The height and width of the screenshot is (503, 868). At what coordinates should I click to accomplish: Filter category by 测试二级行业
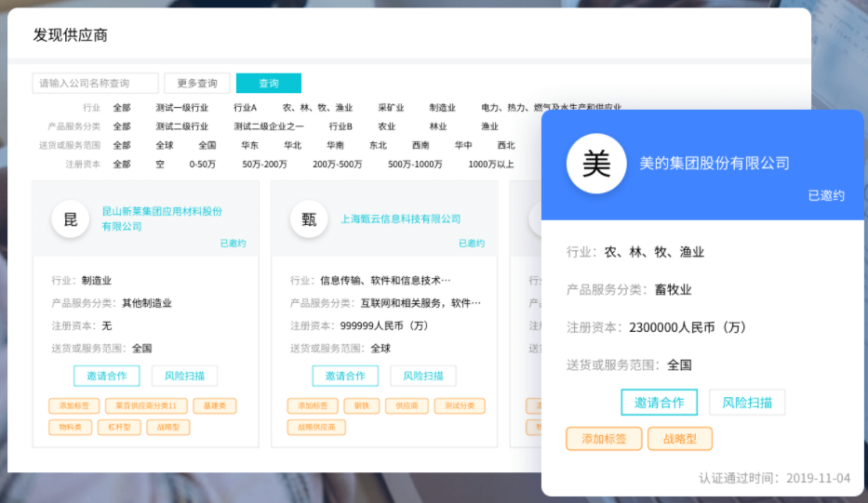(181, 126)
